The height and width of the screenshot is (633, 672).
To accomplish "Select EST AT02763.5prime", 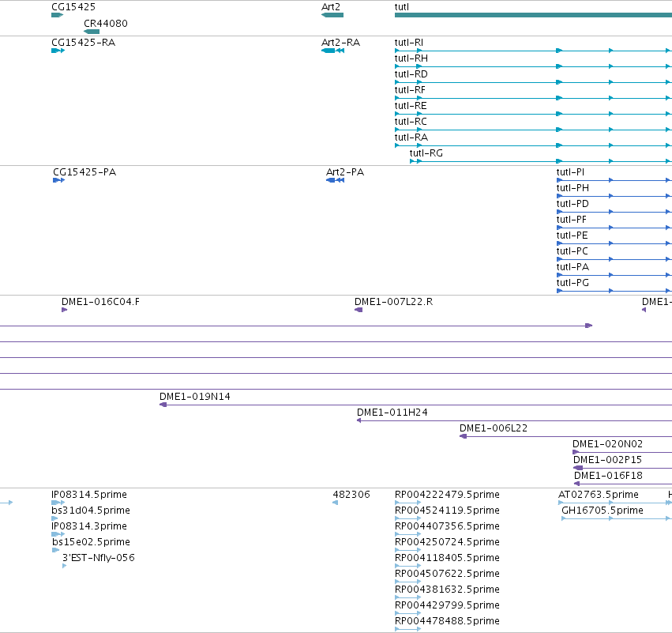I will click(599, 495).
